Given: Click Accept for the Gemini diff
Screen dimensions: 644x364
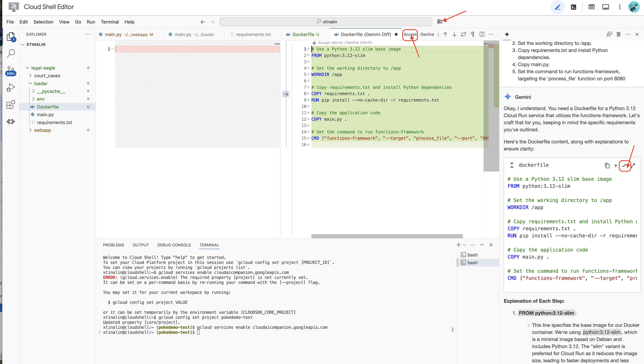Looking at the screenshot, I should pos(410,34).
